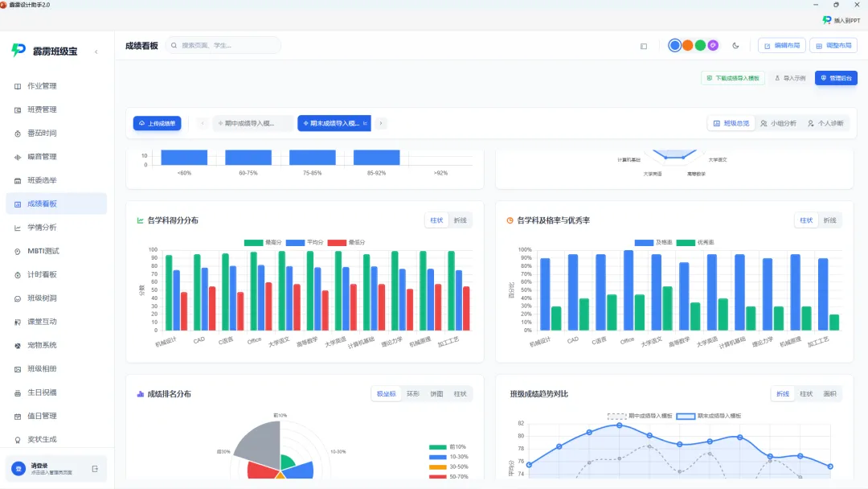
Task: Click 插入到PPT icon at top right
Action: [x=827, y=20]
